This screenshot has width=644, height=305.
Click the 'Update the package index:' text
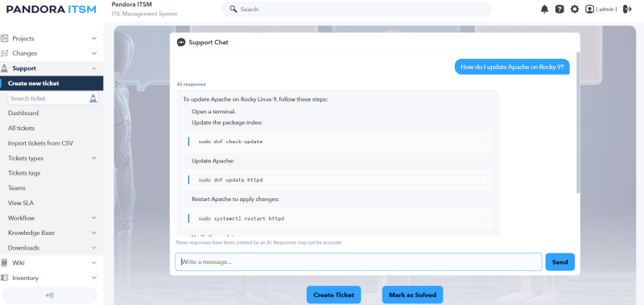(x=227, y=122)
